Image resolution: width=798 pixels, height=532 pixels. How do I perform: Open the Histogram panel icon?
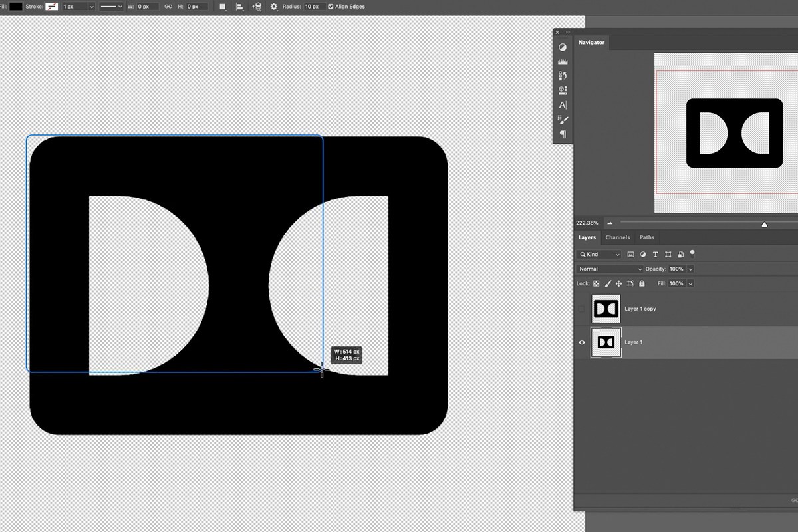click(x=563, y=61)
